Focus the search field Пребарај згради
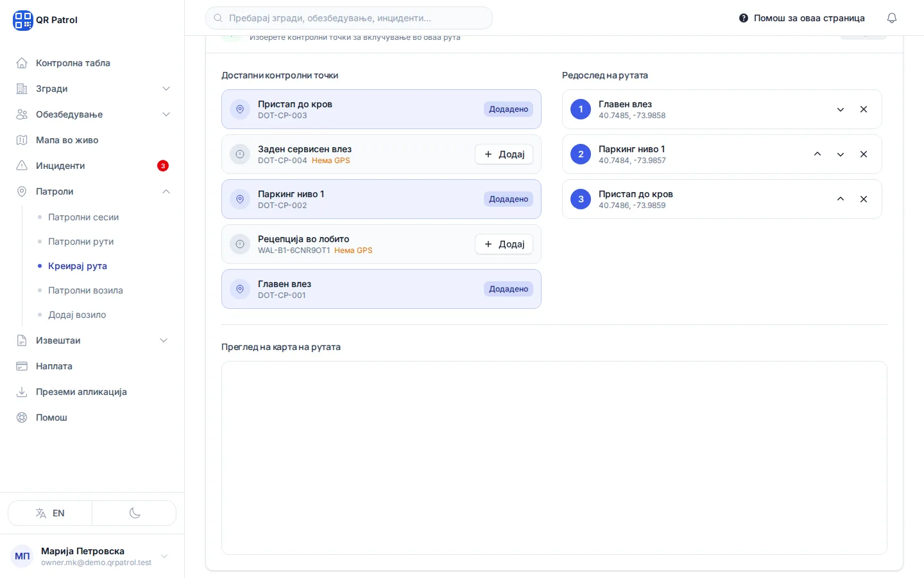 [349, 18]
